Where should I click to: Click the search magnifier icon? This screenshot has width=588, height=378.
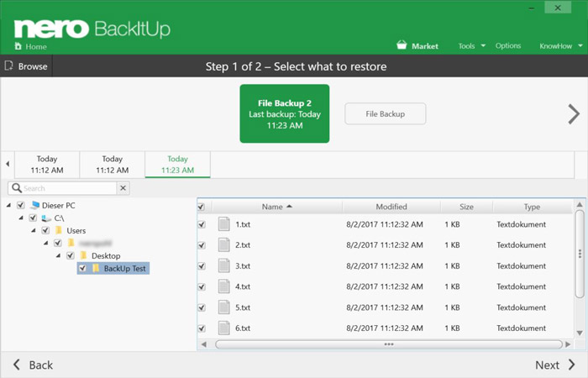click(17, 187)
